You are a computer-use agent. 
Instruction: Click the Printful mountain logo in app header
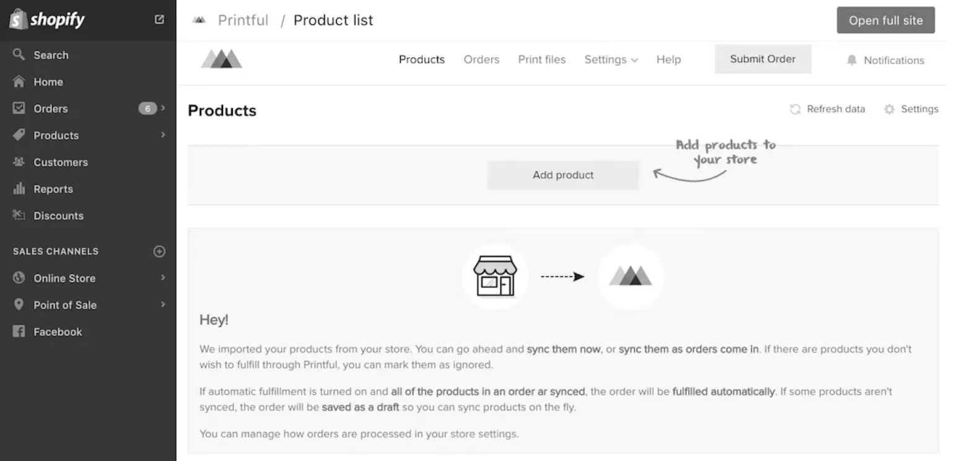coord(221,59)
